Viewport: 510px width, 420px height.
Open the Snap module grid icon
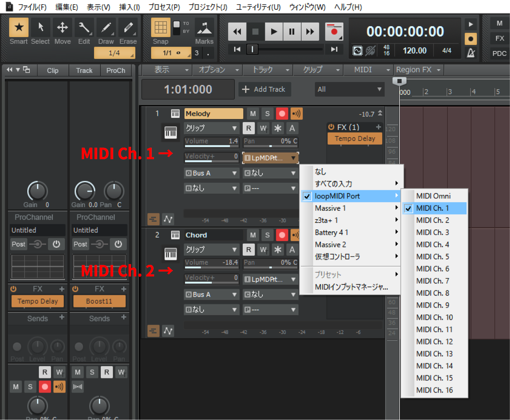pos(160,27)
